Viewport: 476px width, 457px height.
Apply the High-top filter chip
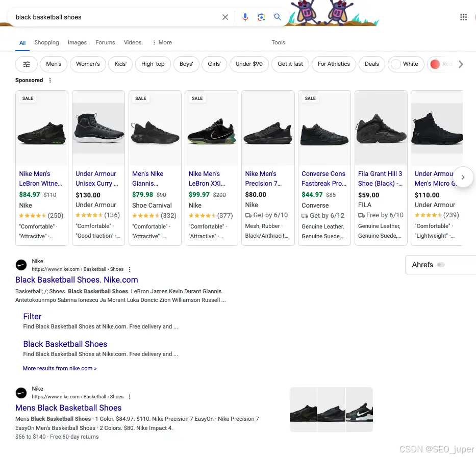[x=153, y=64]
